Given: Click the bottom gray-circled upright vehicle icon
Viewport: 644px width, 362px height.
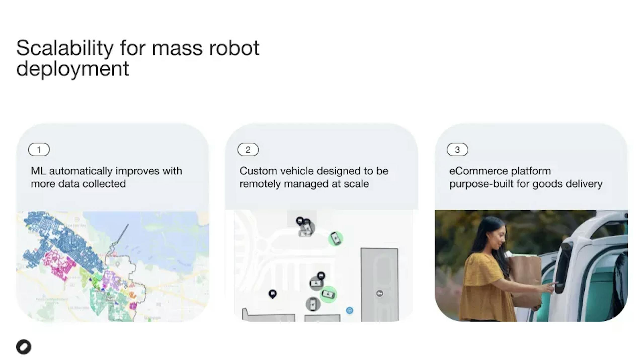Looking at the screenshot, I should tap(313, 304).
